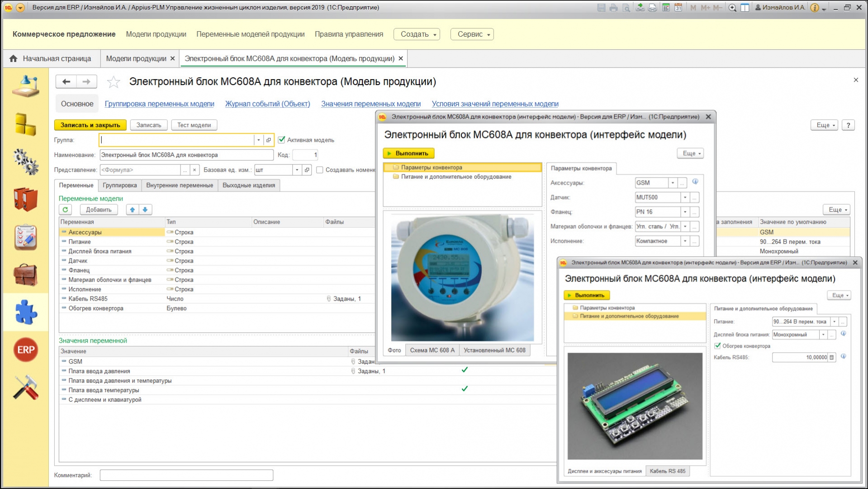This screenshot has height=489, width=868.
Task: Click the green refresh icon in variables toolbar
Action: [66, 210]
